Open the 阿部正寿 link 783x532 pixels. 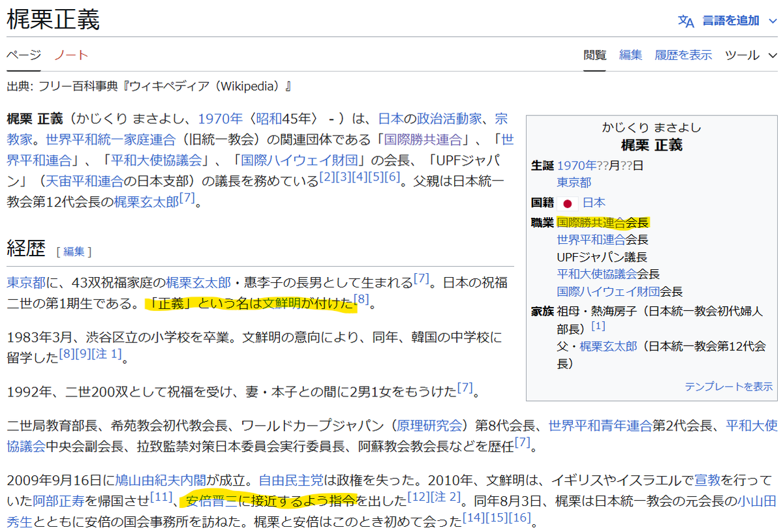tap(58, 501)
